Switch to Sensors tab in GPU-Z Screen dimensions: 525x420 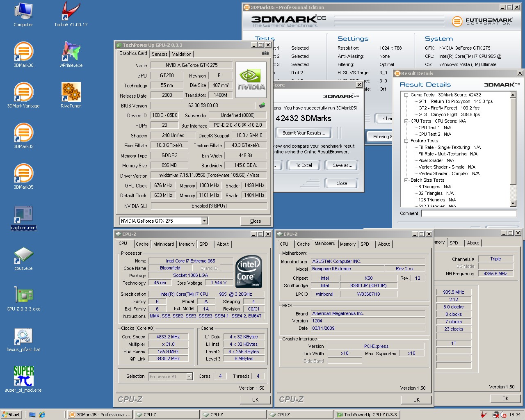(160, 54)
